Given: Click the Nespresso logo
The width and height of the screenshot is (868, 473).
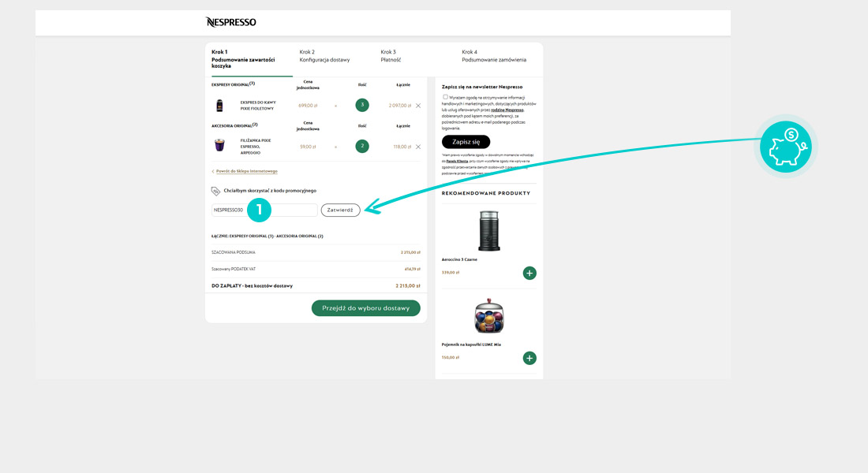Looking at the screenshot, I should [x=231, y=22].
